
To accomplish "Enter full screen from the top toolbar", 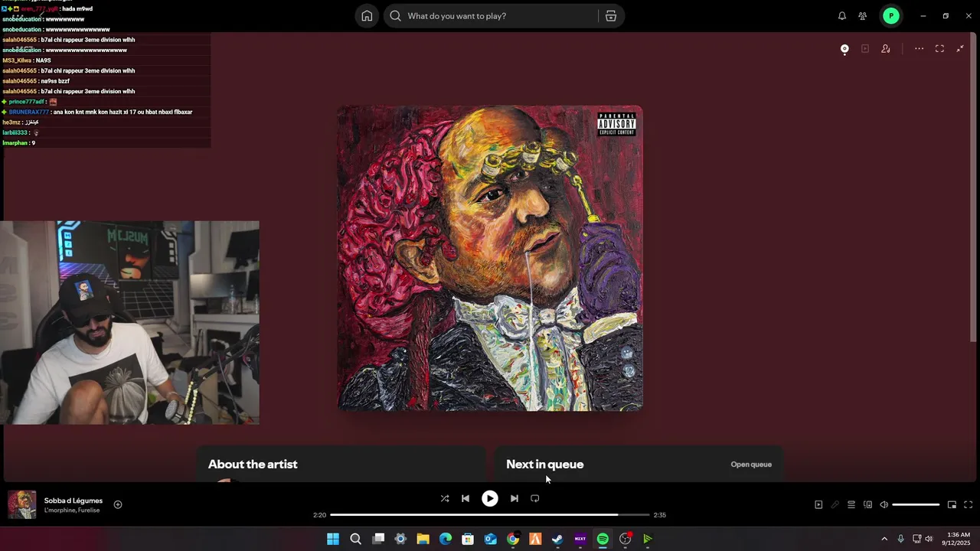I will [939, 49].
